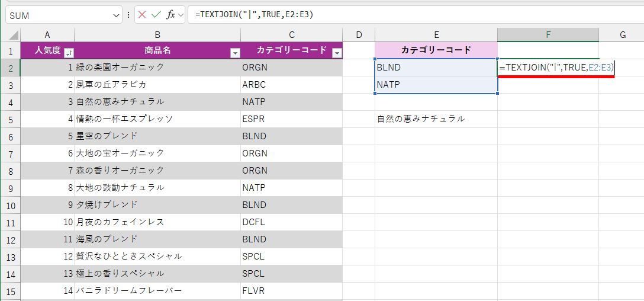This screenshot has width=644, height=301.
Task: Select row 10 header
Action: pyautogui.click(x=11, y=206)
